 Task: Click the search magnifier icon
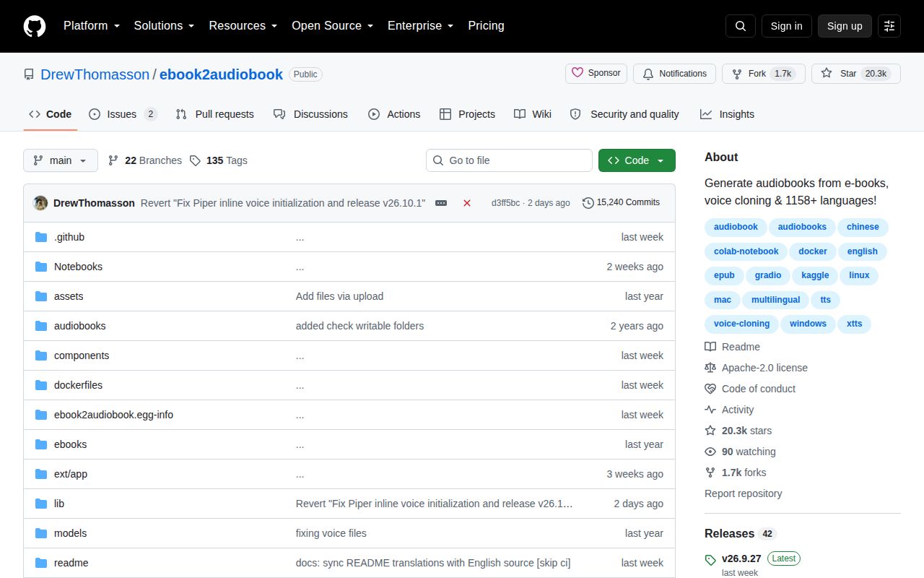741,26
